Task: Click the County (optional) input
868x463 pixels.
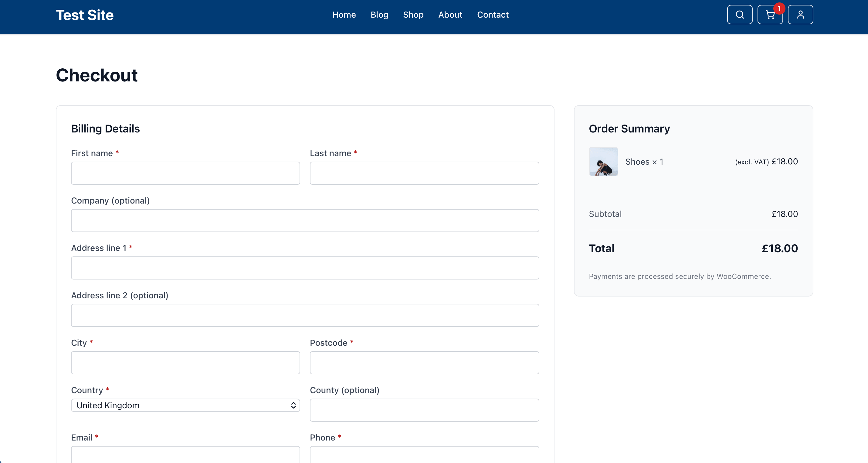Action: tap(424, 410)
